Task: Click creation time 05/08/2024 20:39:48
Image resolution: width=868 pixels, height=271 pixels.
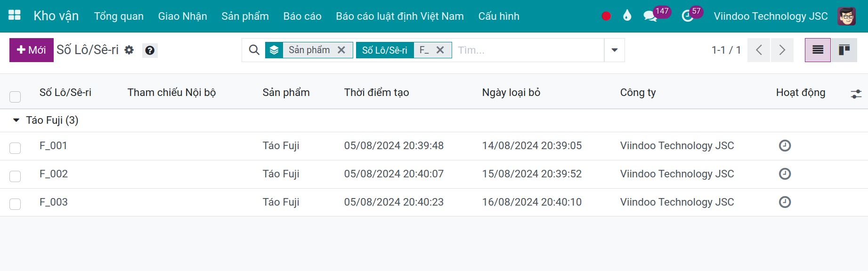Action: pos(394,146)
